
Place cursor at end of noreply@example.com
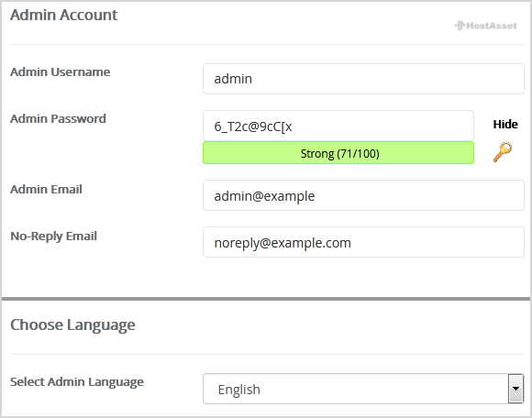click(x=351, y=243)
